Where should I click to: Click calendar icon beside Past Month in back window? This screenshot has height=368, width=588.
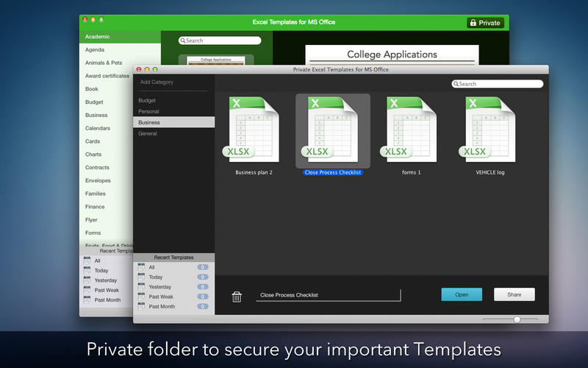click(87, 300)
